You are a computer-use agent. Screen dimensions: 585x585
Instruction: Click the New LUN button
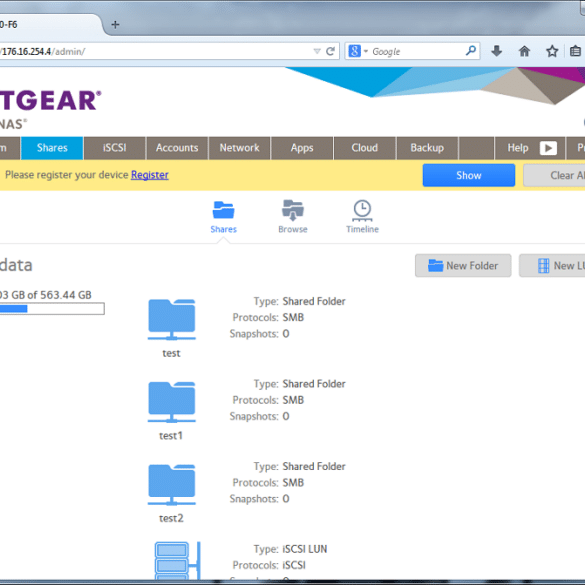point(552,266)
